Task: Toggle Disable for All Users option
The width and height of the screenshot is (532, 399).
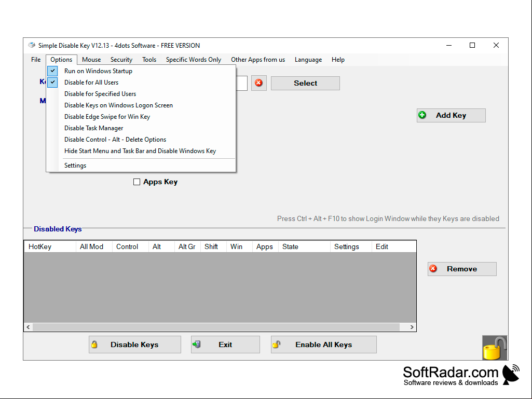Action: (141, 82)
